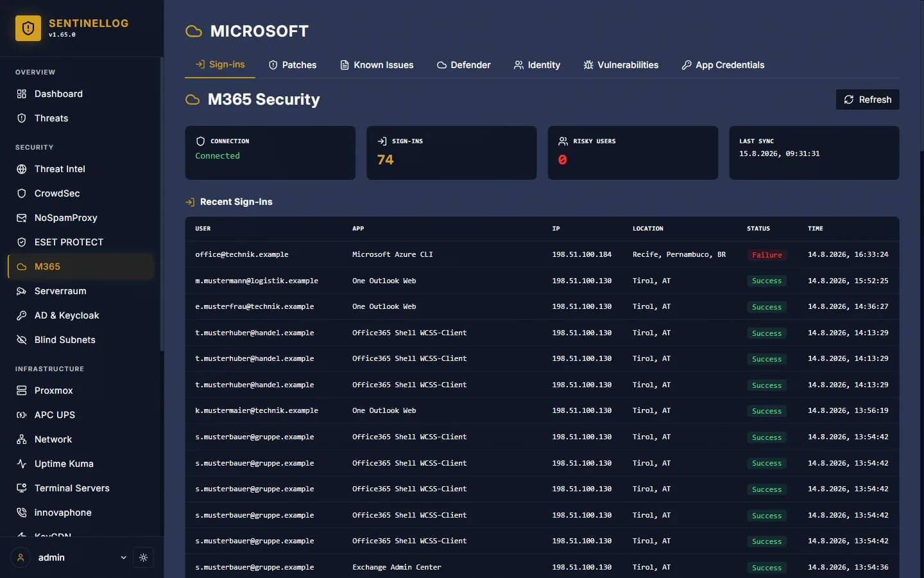The image size is (924, 578).
Task: Click the Terminal Servers monitor icon
Action: click(22, 488)
